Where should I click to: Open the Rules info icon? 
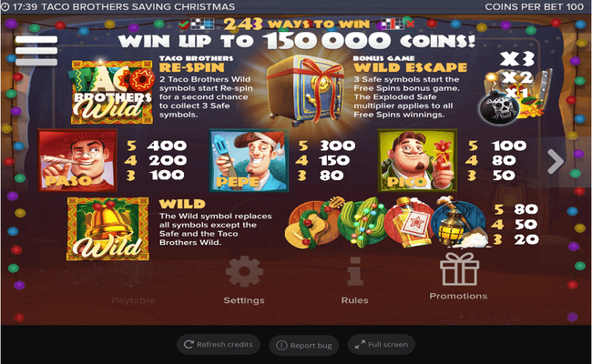355,271
